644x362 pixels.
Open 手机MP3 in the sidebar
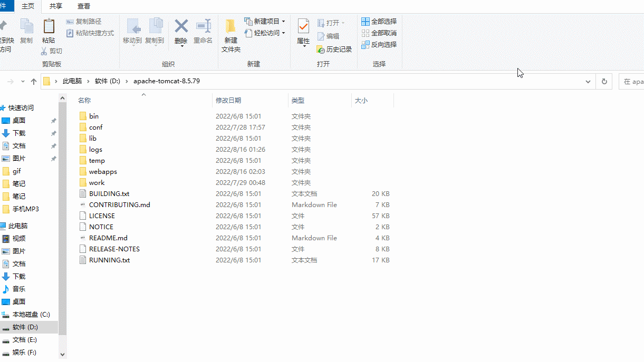click(x=25, y=209)
